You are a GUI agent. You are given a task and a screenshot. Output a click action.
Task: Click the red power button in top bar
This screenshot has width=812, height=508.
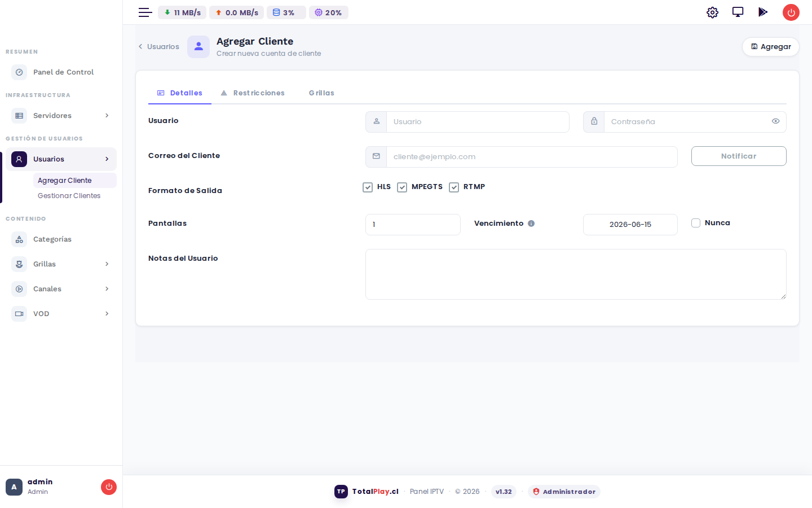pyautogui.click(x=791, y=12)
